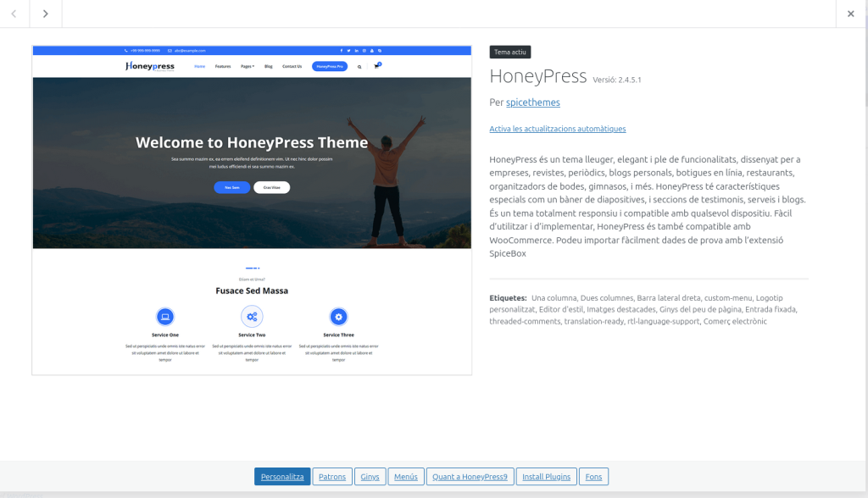The image size is (868, 498).
Task: Click the previous theme arrow
Action: point(14,14)
